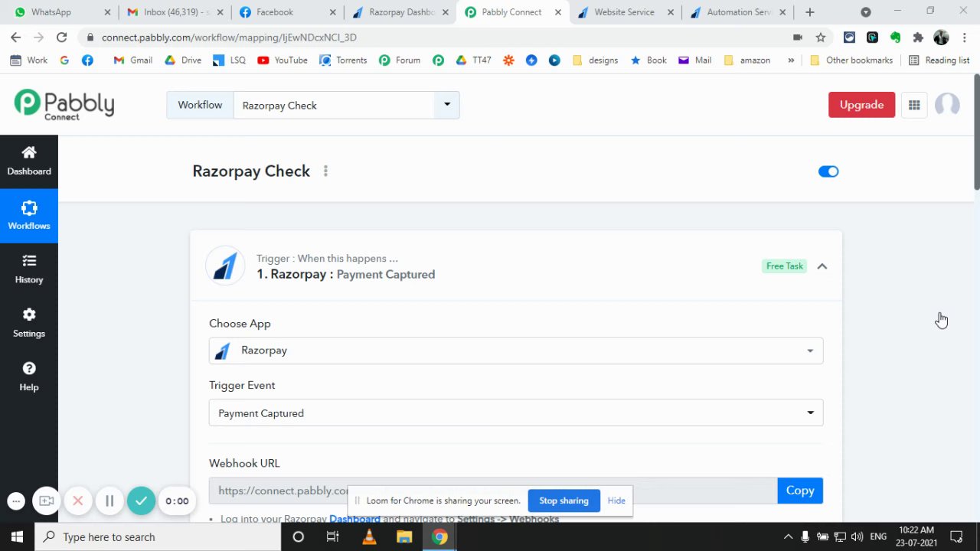Open the Workflow selector dropdown arrow
980x551 pixels.
click(447, 105)
